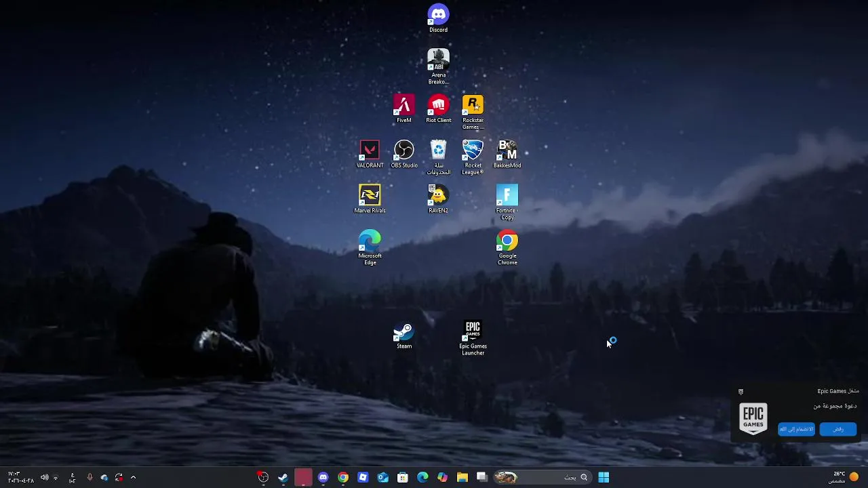Open Edge browser from the taskbar
This screenshot has width=868, height=488.
coord(422,477)
